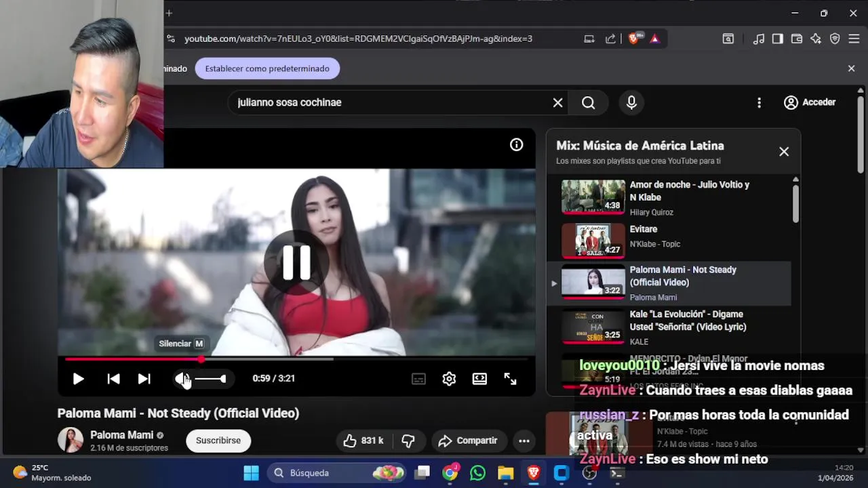
Task: Open Chrome from taskbar
Action: point(450,473)
